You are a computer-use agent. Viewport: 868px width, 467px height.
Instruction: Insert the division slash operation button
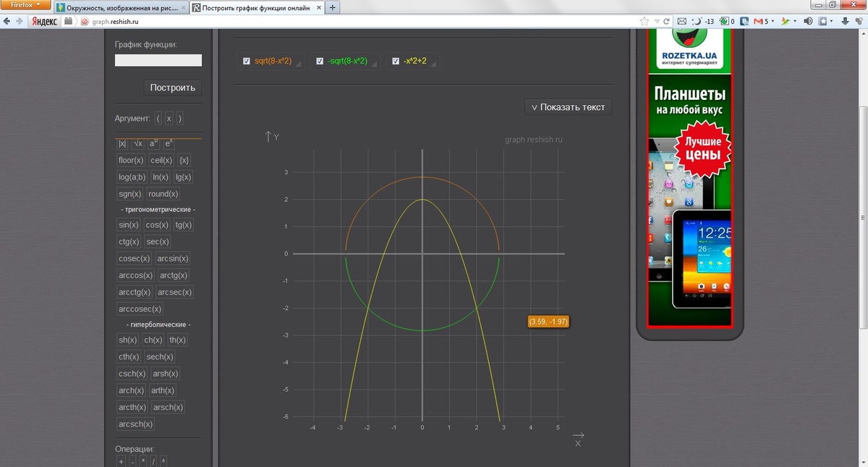coord(153,462)
